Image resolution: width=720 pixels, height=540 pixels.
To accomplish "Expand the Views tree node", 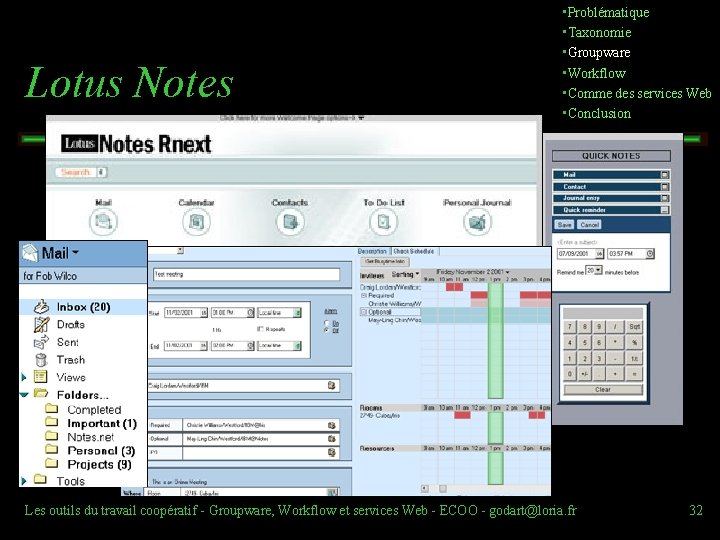I will [x=24, y=377].
